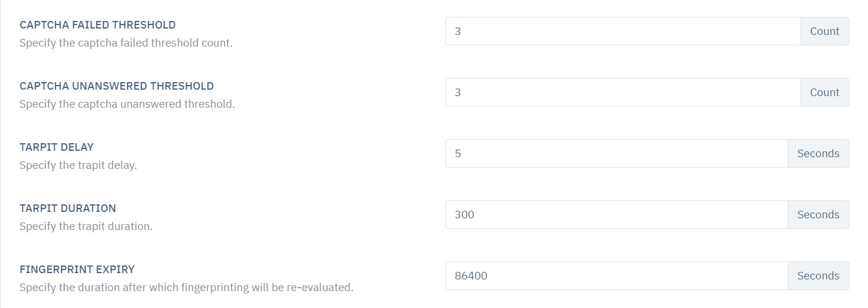868x308 pixels.
Task: Click the 'Specify the captcha failed threshold count' description
Action: (126, 43)
